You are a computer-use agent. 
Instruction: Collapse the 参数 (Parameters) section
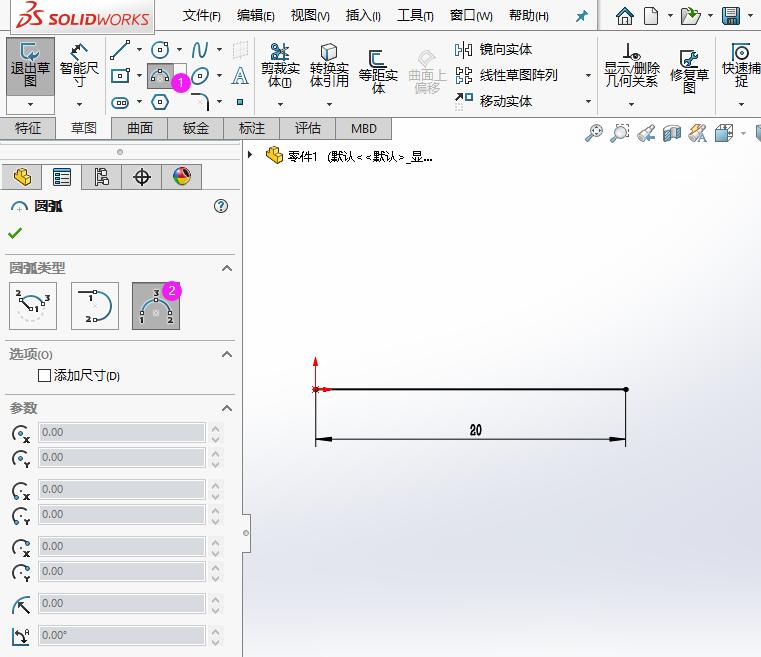pos(227,408)
